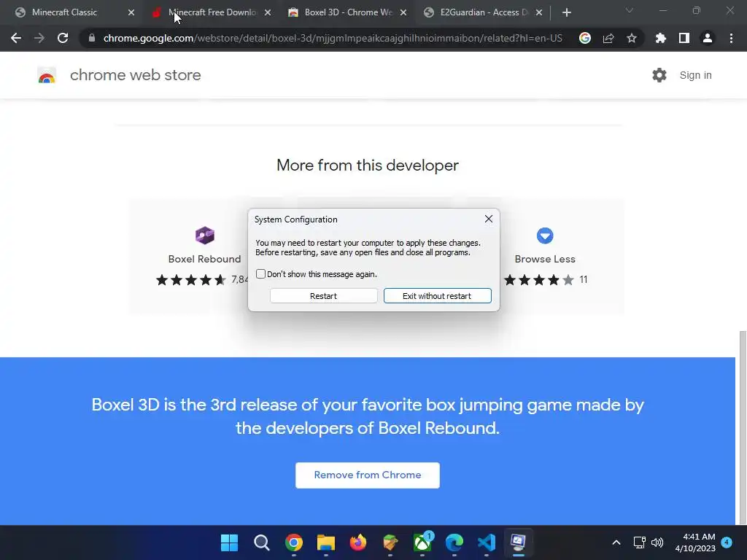Image resolution: width=747 pixels, height=560 pixels.
Task: Open the Extensions puzzle icon
Action: (x=660, y=38)
